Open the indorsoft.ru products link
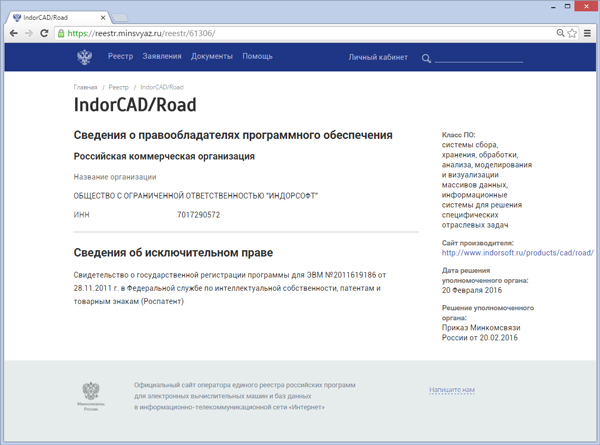Viewport: 600px width, 445px height. point(517,253)
